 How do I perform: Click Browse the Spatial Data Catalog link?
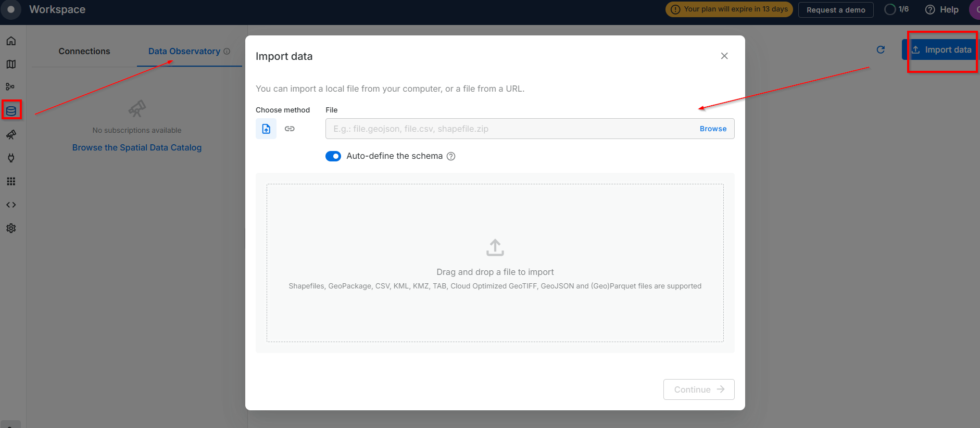137,147
